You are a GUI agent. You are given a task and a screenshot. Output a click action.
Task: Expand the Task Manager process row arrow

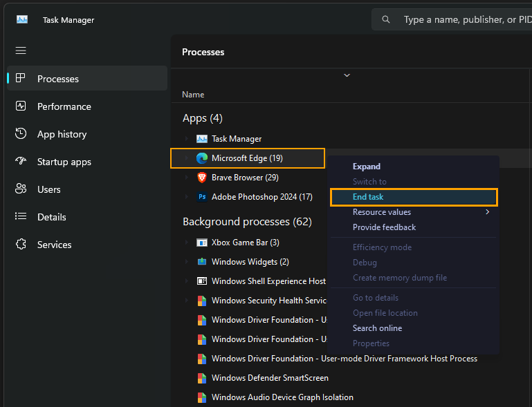pos(186,139)
